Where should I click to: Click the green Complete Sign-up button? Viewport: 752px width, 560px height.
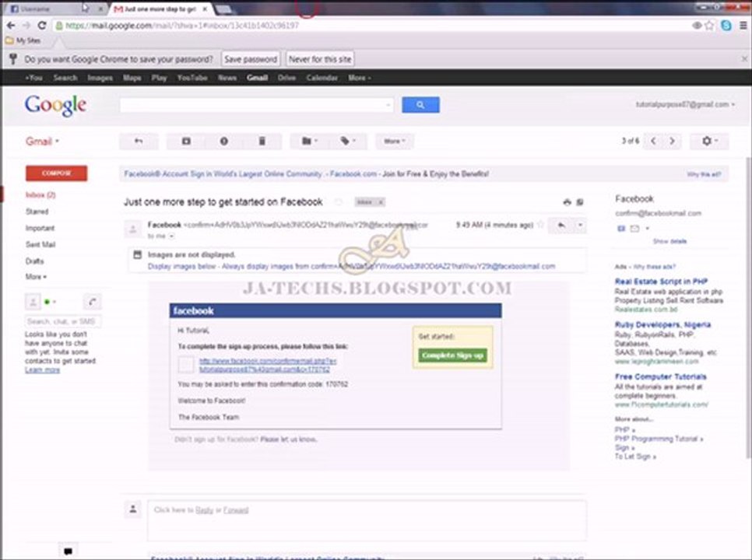pos(453,355)
